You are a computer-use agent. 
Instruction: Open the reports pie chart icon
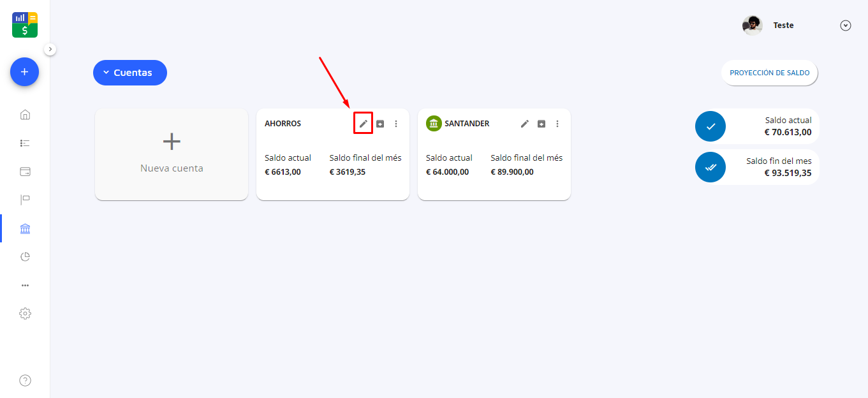coord(25,257)
